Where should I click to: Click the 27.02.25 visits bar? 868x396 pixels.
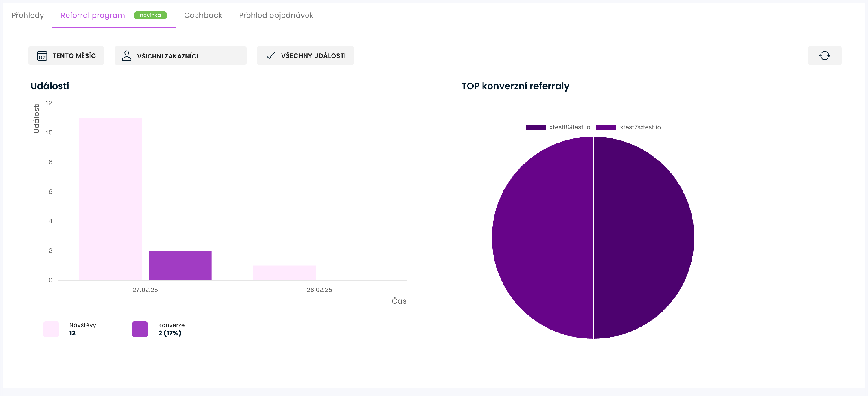110,199
